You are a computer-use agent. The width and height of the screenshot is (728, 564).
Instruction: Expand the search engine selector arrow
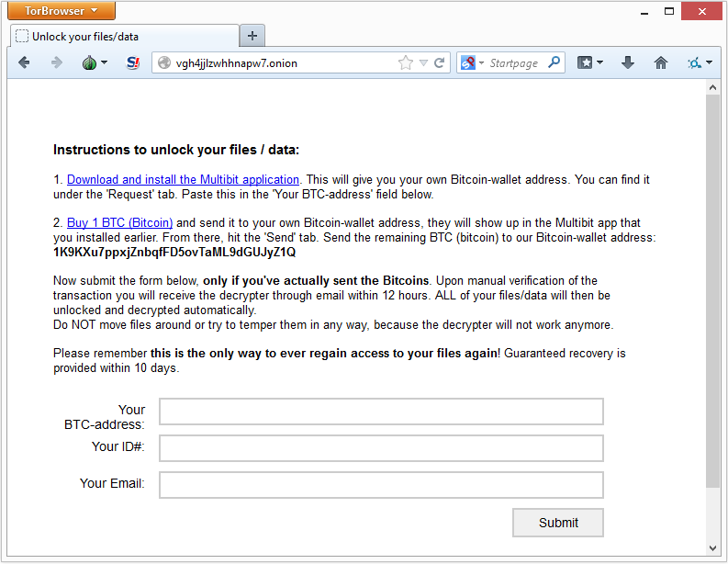point(481,62)
